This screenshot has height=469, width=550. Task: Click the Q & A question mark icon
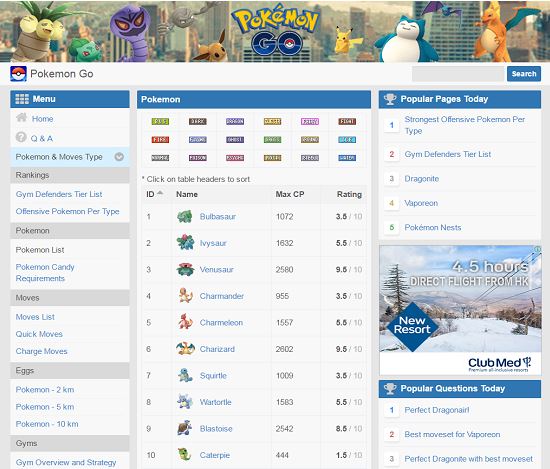point(21,137)
